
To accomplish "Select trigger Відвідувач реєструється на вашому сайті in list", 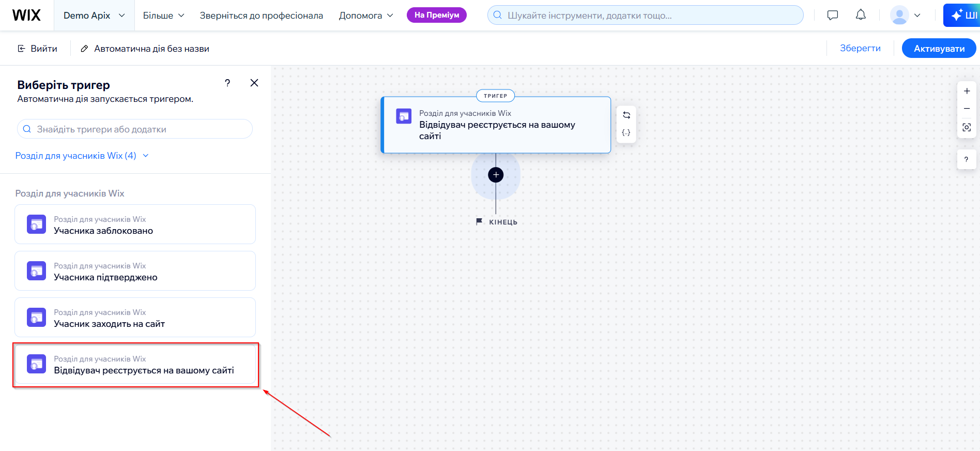I will [135, 365].
